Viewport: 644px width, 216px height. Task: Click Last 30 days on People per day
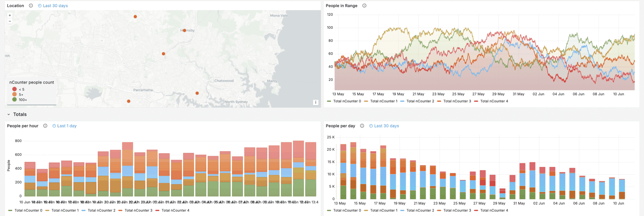(384, 126)
